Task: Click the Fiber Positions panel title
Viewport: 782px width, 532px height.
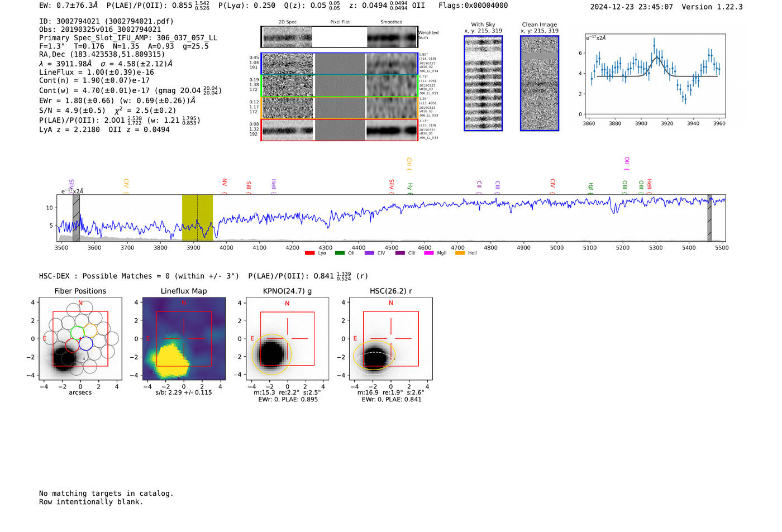Action: [80, 291]
